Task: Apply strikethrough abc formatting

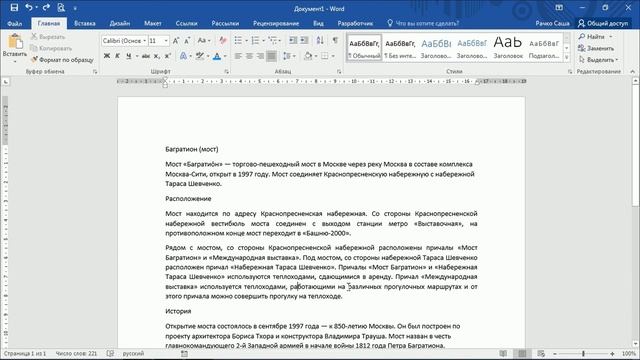Action: (145, 56)
